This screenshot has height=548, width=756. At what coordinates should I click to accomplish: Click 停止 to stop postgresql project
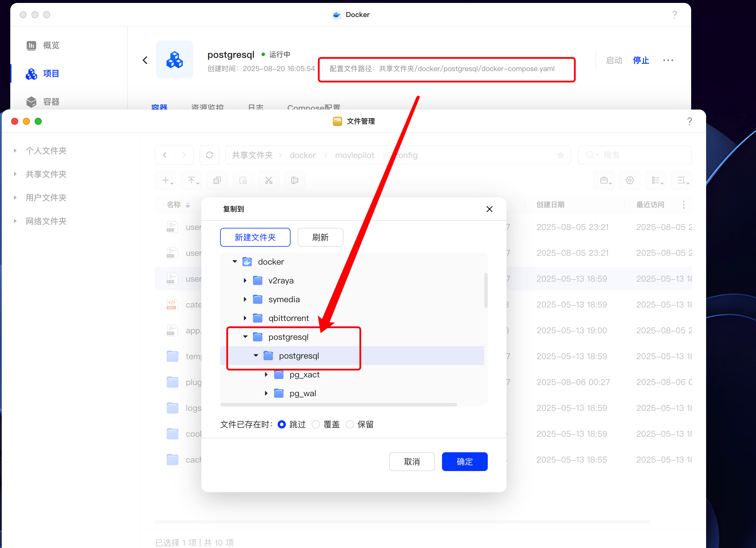(x=641, y=60)
